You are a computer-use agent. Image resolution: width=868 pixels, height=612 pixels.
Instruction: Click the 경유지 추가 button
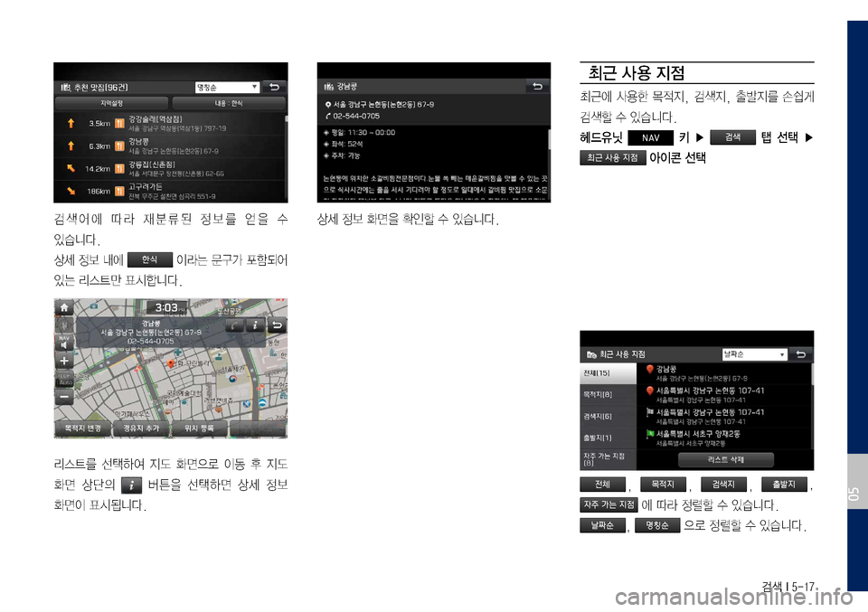[x=141, y=428]
